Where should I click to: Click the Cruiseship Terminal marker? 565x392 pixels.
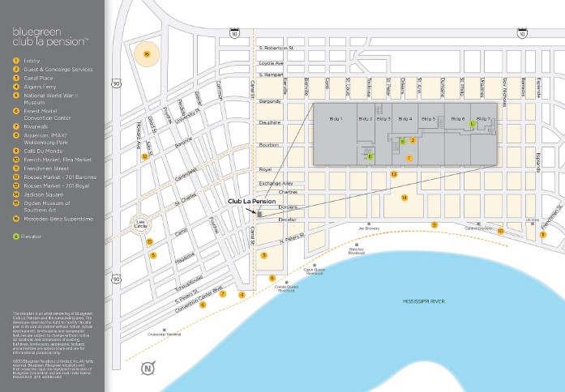(x=166, y=330)
